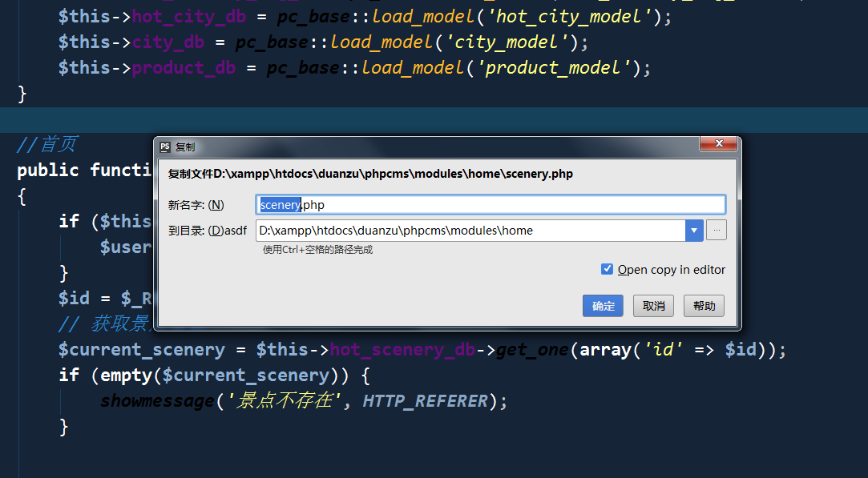Click the $current_scenery variable assignment
This screenshot has height=478, width=868.
point(142,350)
